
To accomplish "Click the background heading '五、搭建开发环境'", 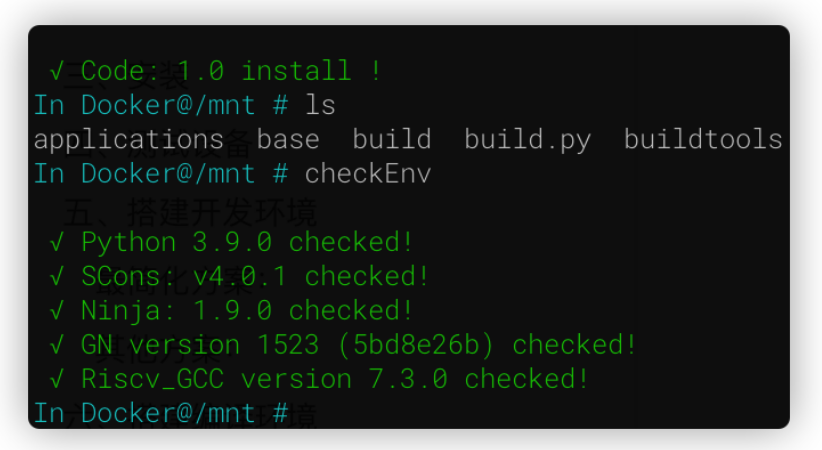I will pos(190,212).
